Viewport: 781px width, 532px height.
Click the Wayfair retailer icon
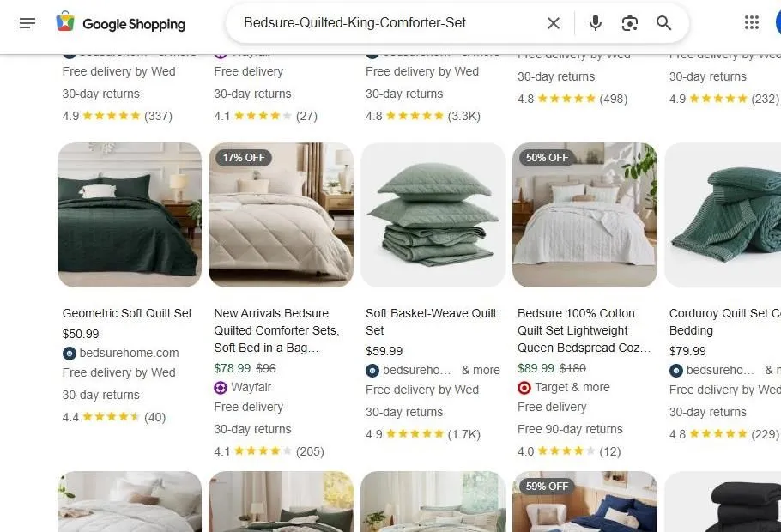[x=221, y=387]
